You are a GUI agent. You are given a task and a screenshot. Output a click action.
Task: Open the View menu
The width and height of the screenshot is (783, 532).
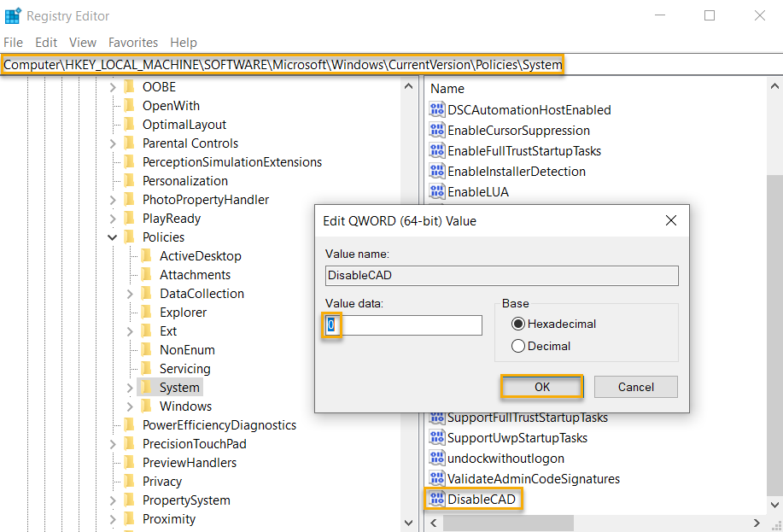coord(82,42)
